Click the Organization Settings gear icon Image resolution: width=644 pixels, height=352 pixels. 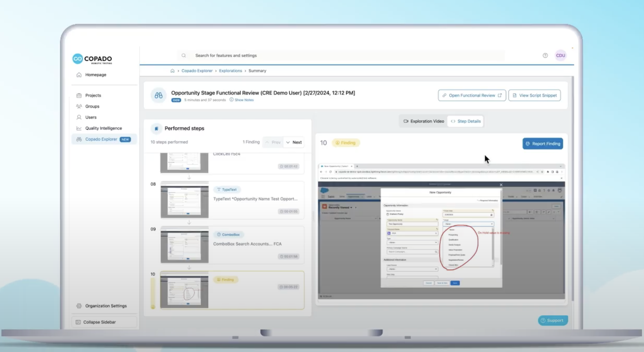[79, 306]
